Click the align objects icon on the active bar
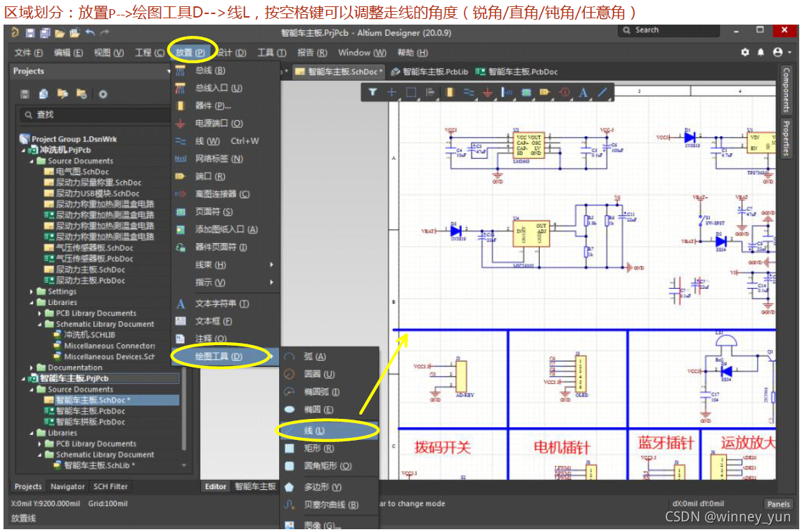 [430, 92]
